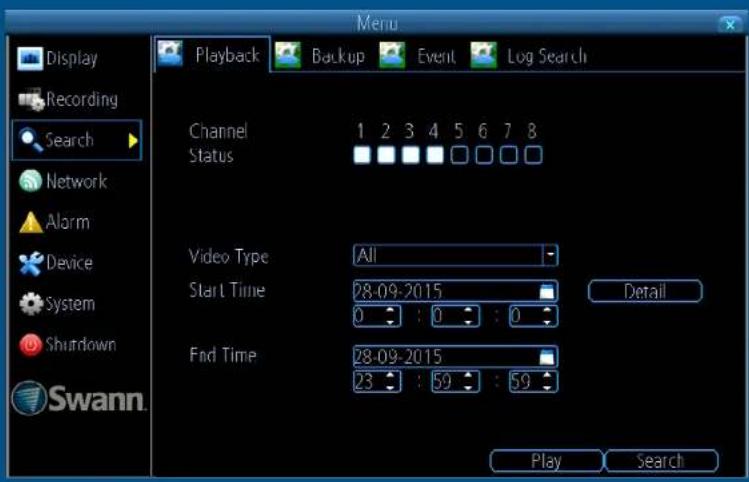Switch to the Backup tab

pyautogui.click(x=320, y=56)
